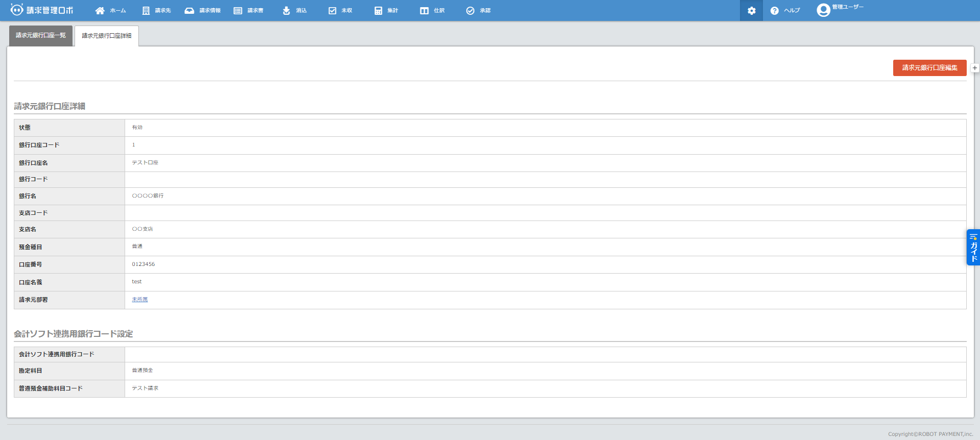
Task: Open 集計 with the calculator icon
Action: click(x=378, y=11)
